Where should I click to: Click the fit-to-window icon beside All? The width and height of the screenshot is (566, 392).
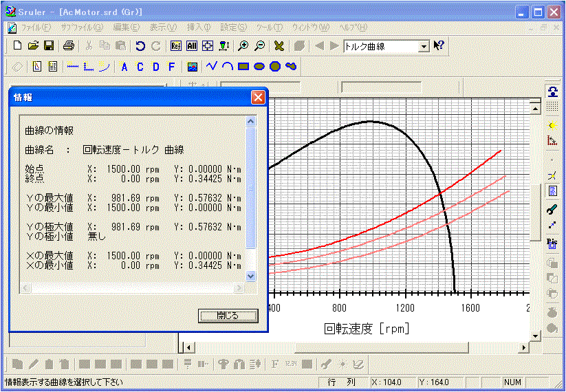(208, 46)
